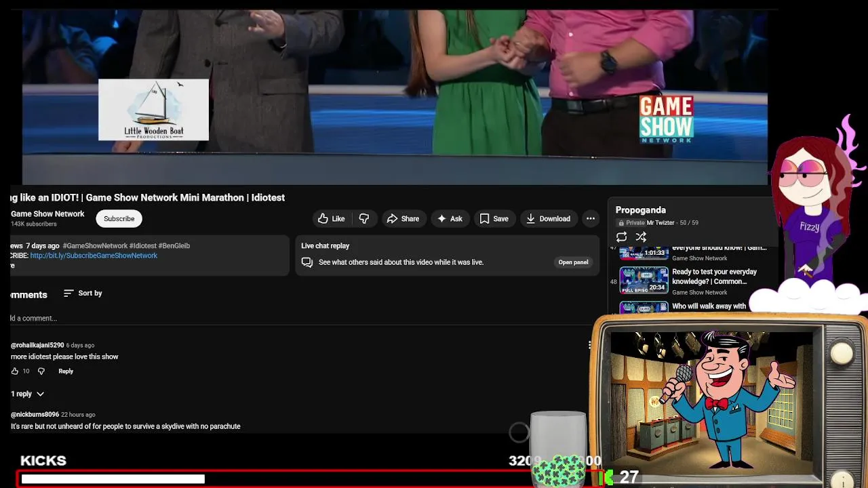The height and width of the screenshot is (488, 868).
Task: Reply to the rohailkajani5290 comment
Action: 66,371
